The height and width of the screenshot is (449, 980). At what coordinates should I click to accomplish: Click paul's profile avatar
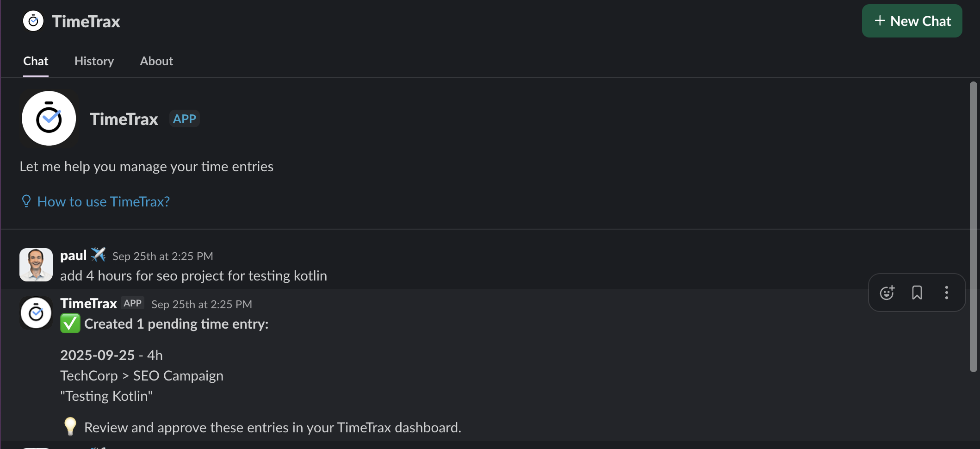pyautogui.click(x=36, y=264)
